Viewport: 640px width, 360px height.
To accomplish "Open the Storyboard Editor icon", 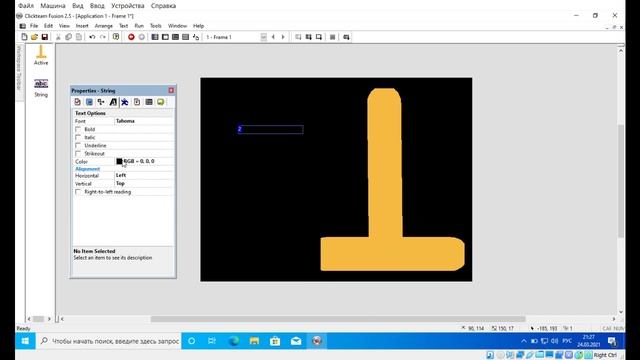I will tap(155, 37).
